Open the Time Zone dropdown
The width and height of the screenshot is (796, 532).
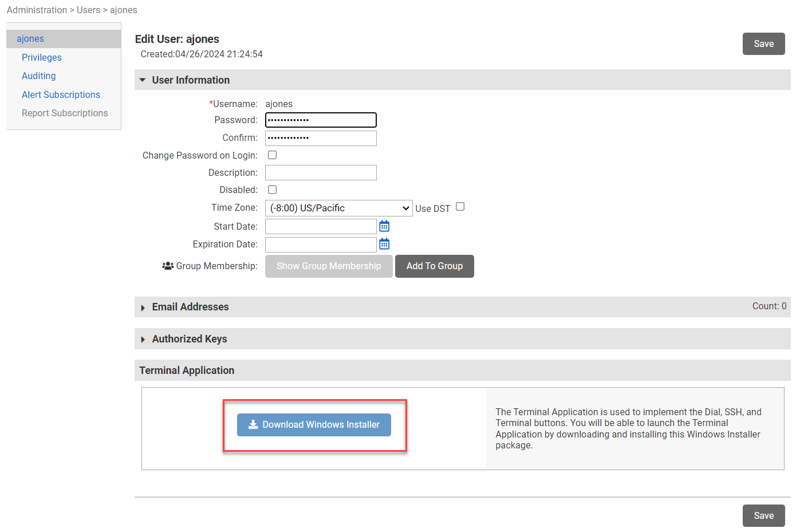click(338, 208)
